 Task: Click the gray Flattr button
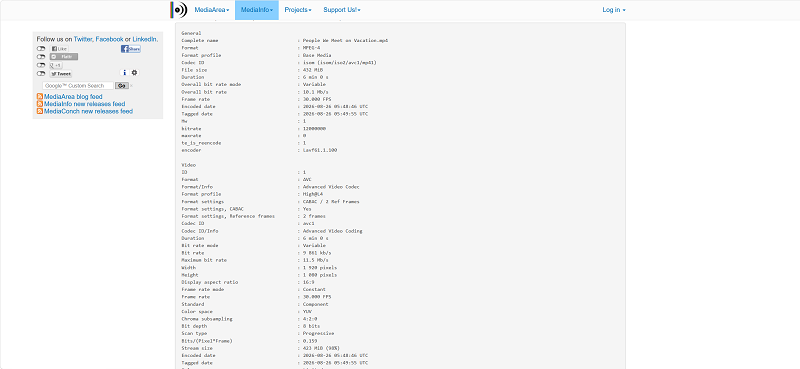[x=64, y=57]
